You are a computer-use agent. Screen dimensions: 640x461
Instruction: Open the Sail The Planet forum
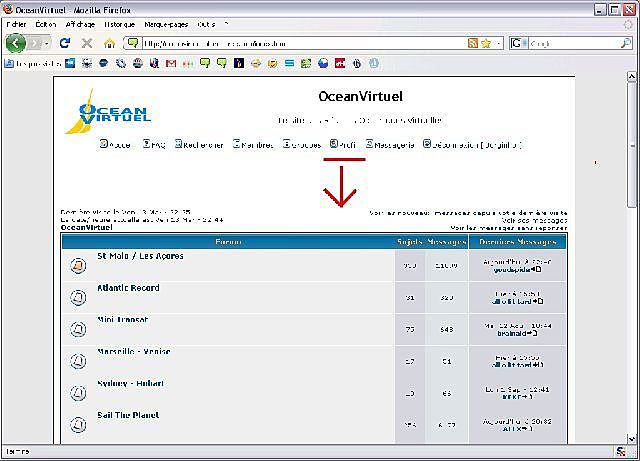pos(128,415)
